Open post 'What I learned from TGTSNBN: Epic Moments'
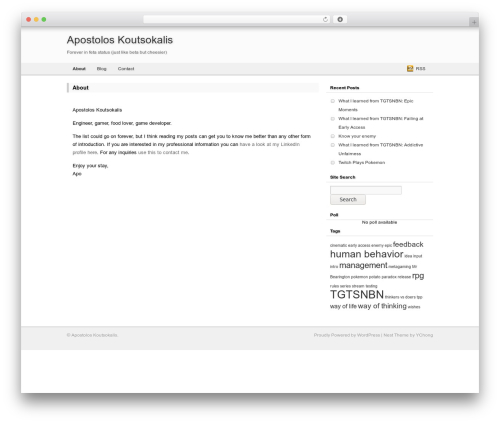 click(376, 105)
